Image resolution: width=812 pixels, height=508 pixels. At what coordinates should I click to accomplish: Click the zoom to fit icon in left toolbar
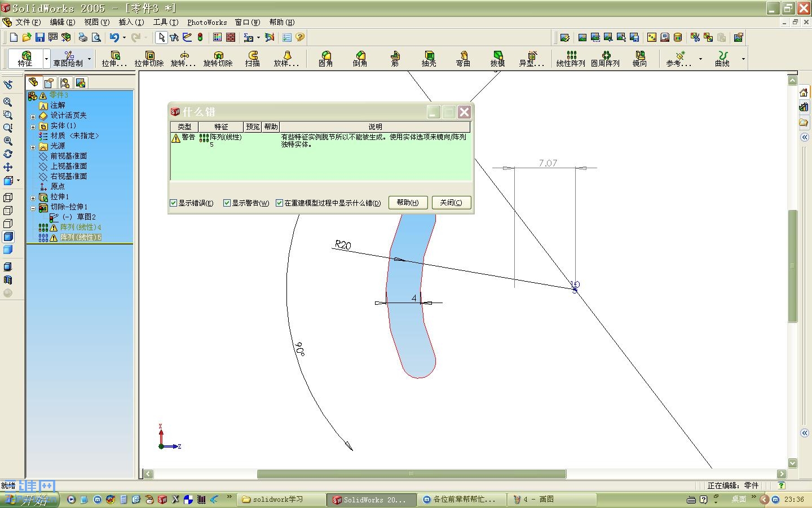click(8, 102)
